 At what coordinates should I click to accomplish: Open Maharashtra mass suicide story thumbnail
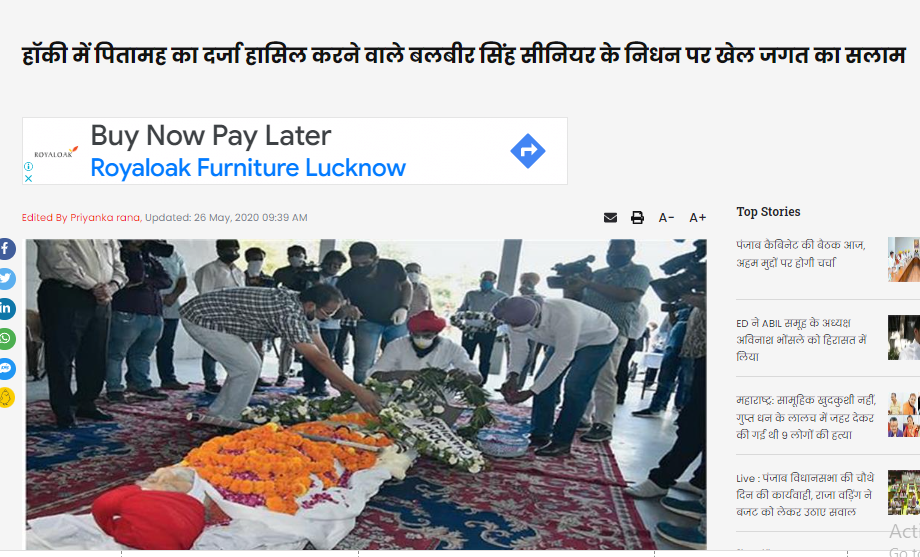(904, 415)
